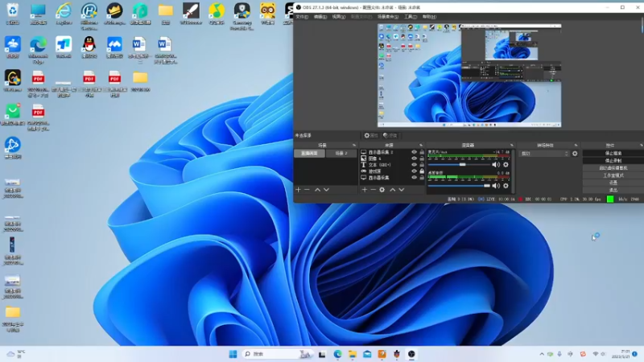Viewport: 644px width, 362px height.
Task: Remove the selected scene with minus icon
Action: pos(307,190)
